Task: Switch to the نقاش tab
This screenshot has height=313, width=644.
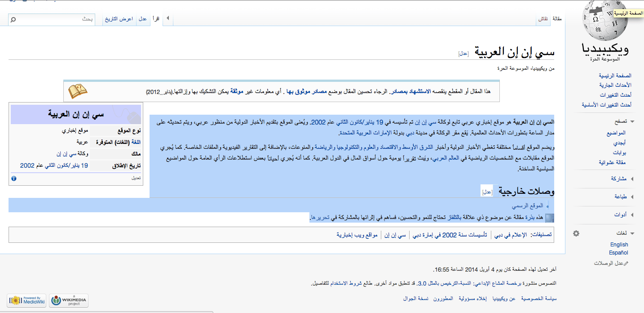Action: tap(543, 19)
